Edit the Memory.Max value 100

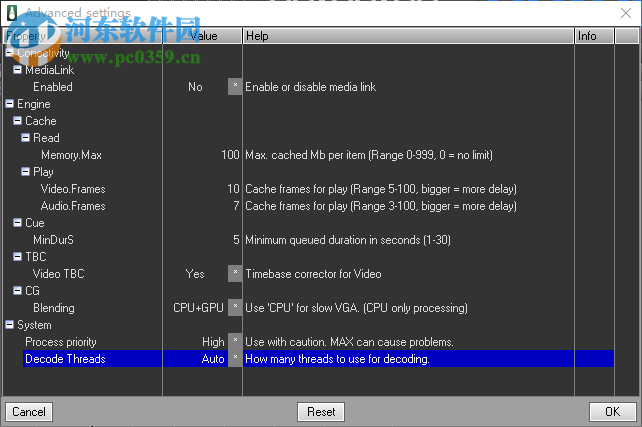tap(230, 155)
